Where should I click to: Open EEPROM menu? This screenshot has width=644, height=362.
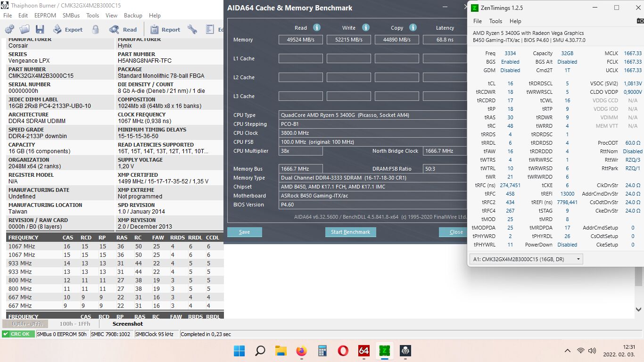click(x=45, y=15)
